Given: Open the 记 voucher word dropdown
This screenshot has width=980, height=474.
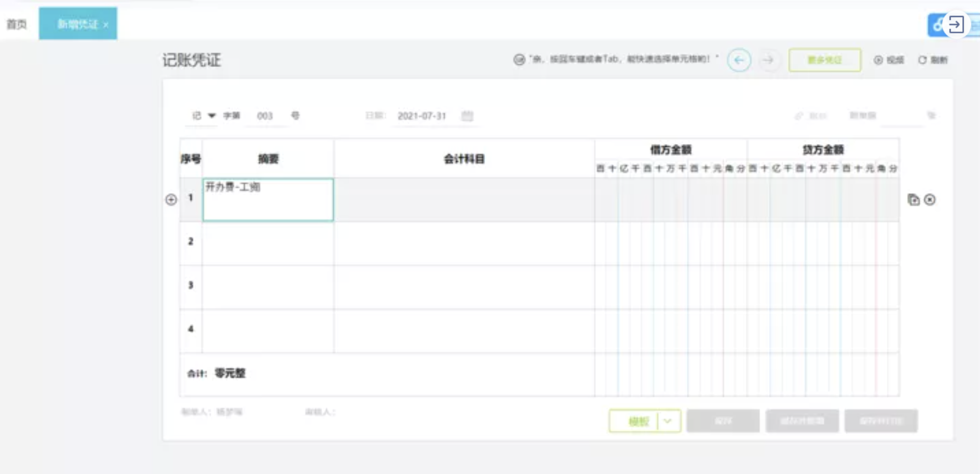Looking at the screenshot, I should coord(203,116).
